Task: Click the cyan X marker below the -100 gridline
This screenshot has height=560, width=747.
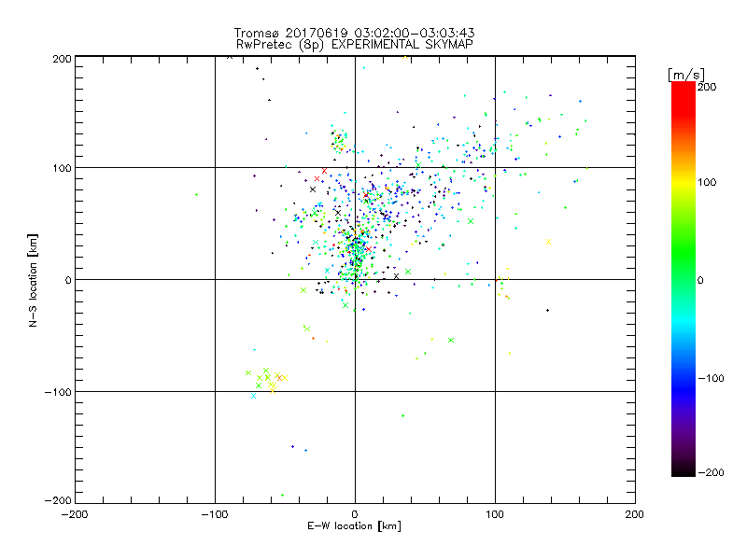Action: (253, 396)
